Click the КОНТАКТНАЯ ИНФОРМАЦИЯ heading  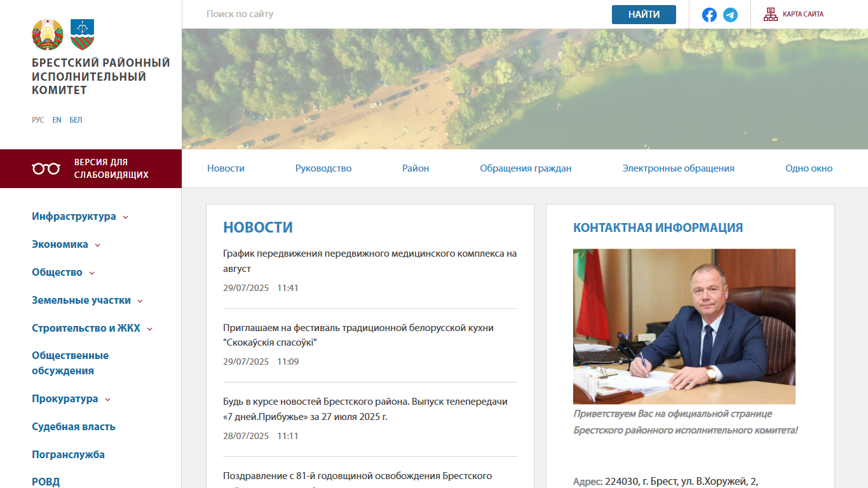click(658, 228)
